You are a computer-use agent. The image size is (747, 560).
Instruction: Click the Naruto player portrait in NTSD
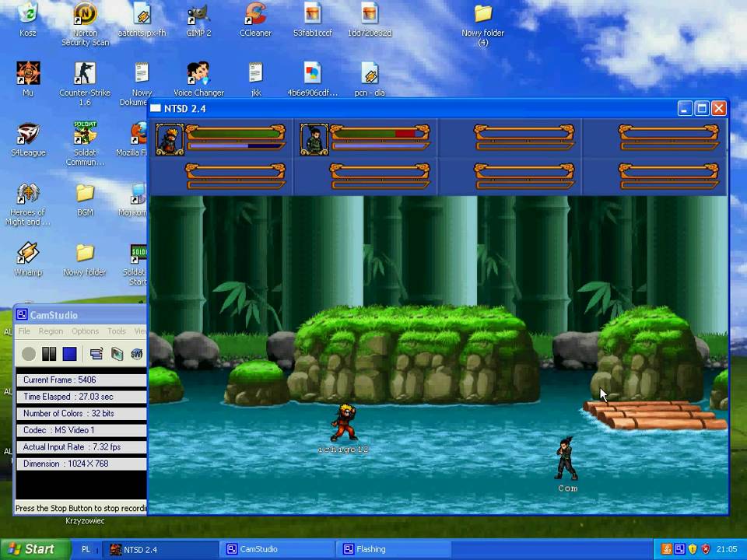[x=170, y=139]
